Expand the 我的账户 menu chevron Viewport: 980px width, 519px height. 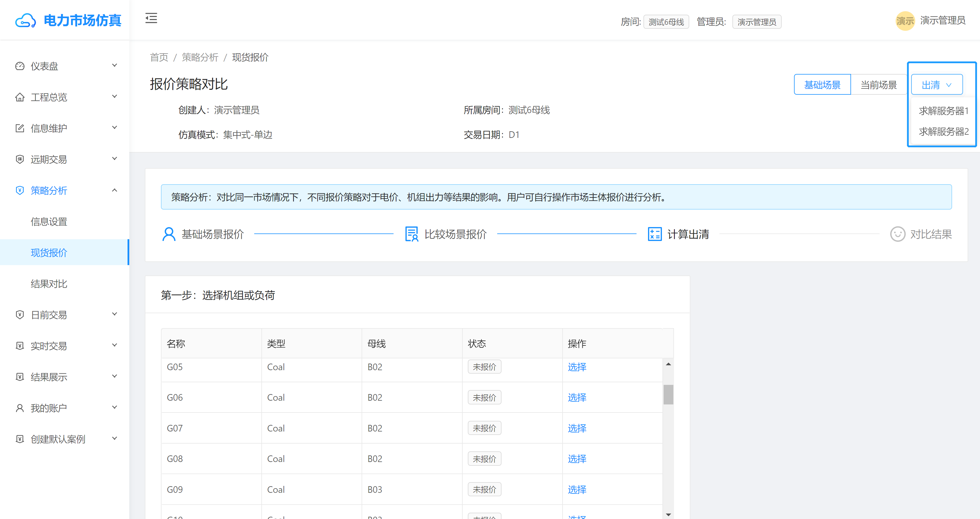tap(115, 408)
